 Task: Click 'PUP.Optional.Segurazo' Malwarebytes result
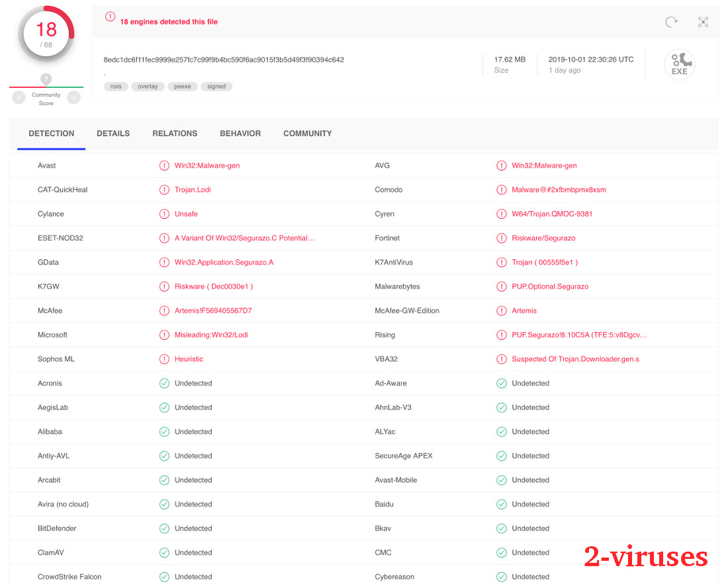(x=550, y=286)
